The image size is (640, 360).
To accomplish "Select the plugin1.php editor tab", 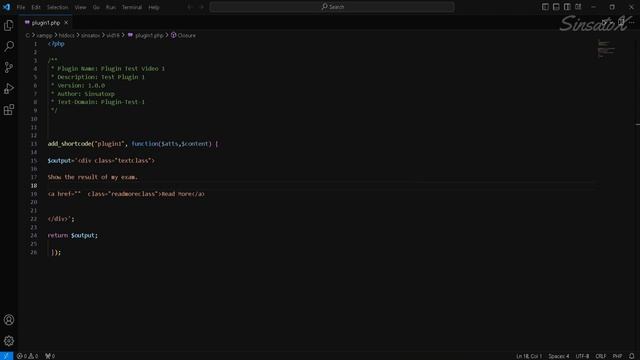I will (x=46, y=23).
